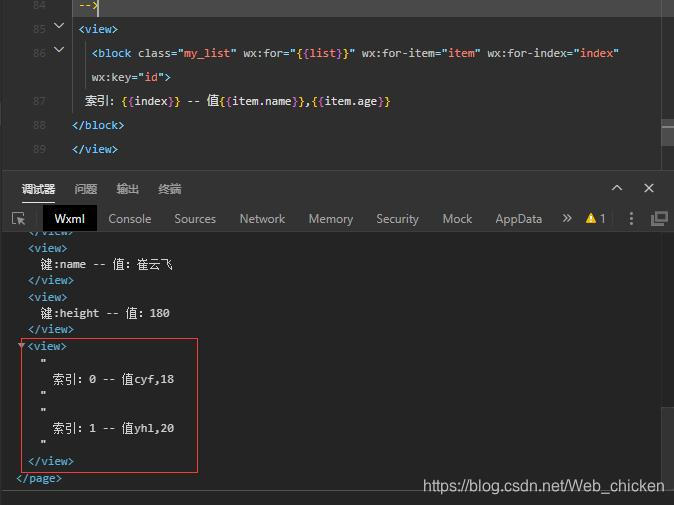This screenshot has width=674, height=505.
Task: Click the editor vertical scrollbar thumb
Action: coord(668,133)
